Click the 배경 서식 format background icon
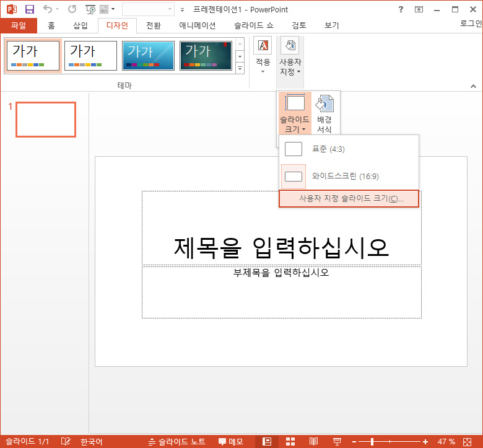 324,113
